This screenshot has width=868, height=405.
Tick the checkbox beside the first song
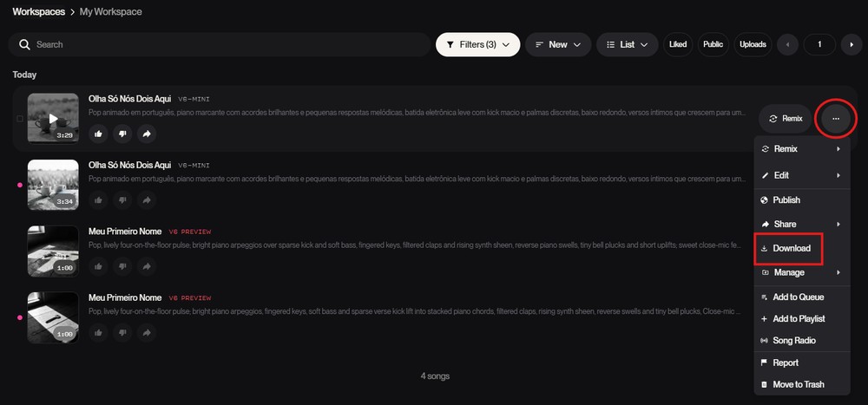point(20,119)
